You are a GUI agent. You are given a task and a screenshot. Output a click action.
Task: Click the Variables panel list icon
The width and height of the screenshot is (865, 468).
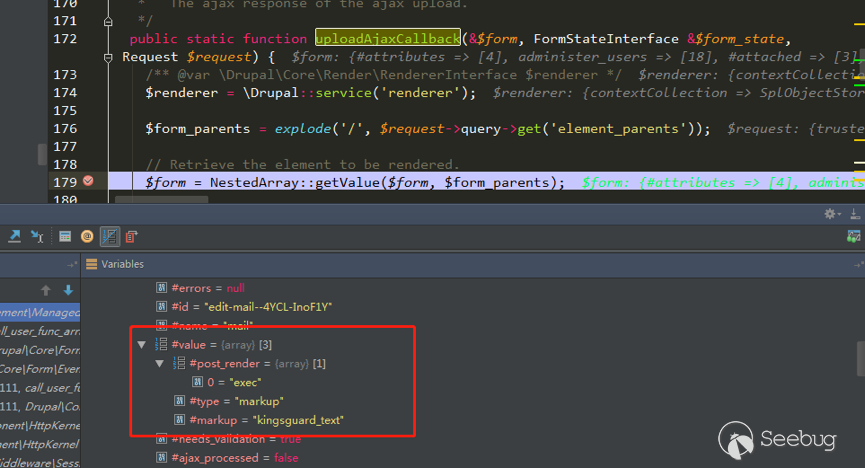(92, 264)
